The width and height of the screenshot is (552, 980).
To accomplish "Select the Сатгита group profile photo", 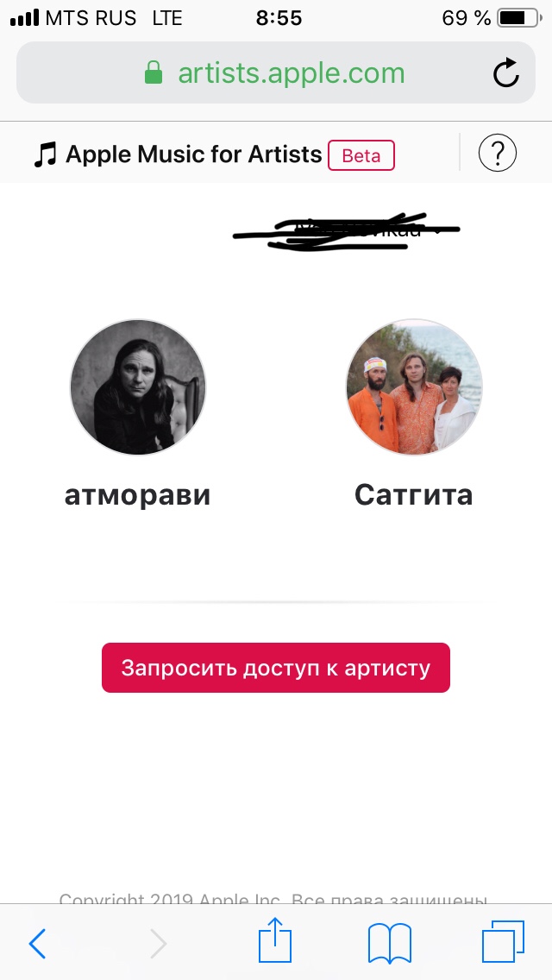I will tap(415, 387).
